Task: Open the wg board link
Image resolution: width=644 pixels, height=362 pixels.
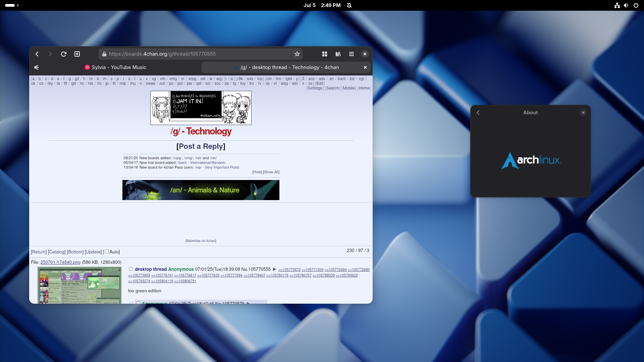Action: (219, 79)
